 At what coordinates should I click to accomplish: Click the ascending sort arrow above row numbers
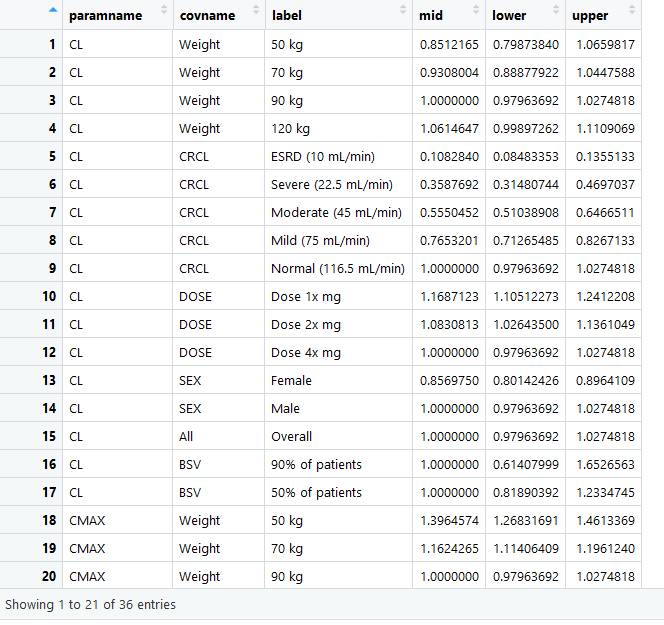tap(52, 11)
